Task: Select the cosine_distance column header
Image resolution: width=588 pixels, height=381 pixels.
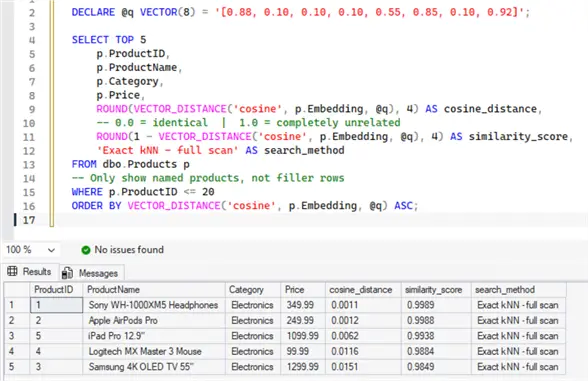Action: (363, 290)
